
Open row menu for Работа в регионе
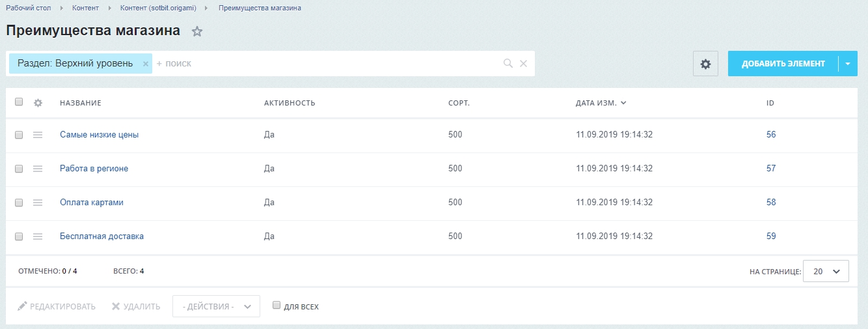(38, 169)
